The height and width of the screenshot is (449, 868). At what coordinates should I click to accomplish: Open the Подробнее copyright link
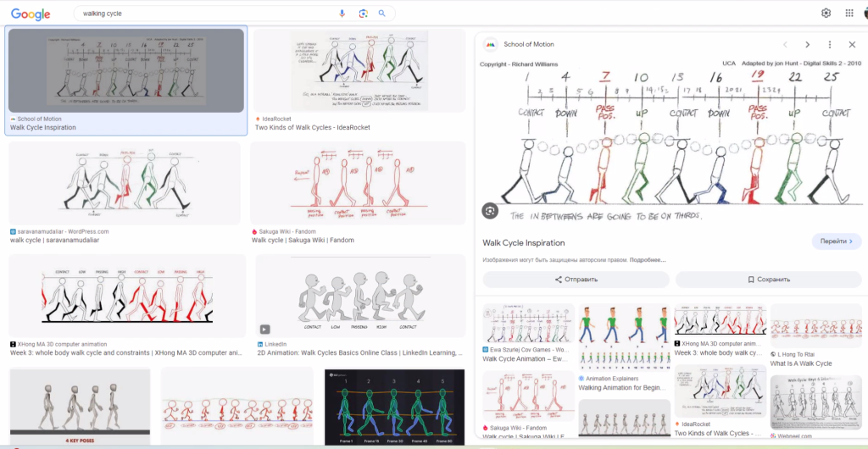point(648,260)
